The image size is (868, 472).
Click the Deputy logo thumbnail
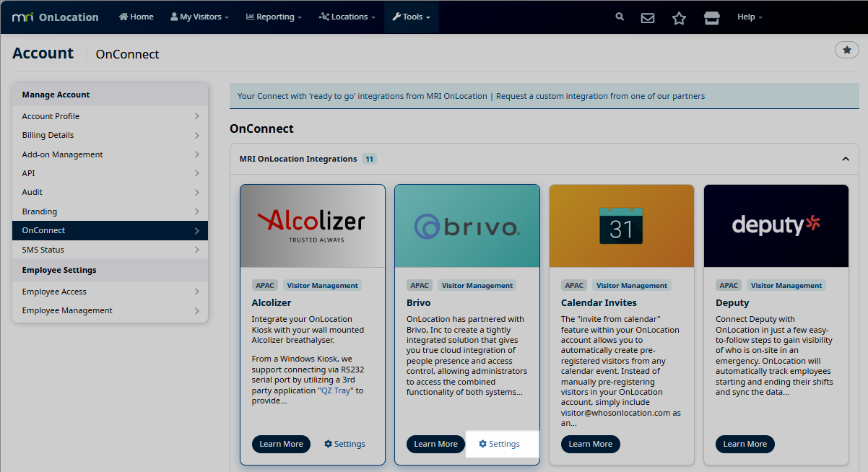pos(776,226)
